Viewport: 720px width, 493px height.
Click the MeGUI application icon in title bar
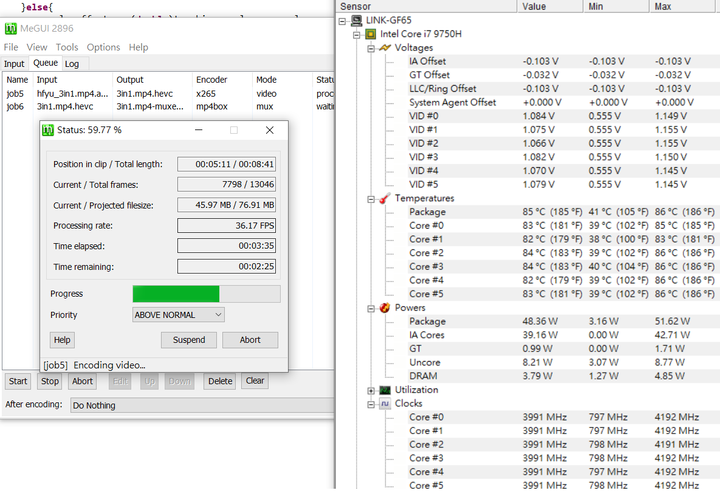11,28
